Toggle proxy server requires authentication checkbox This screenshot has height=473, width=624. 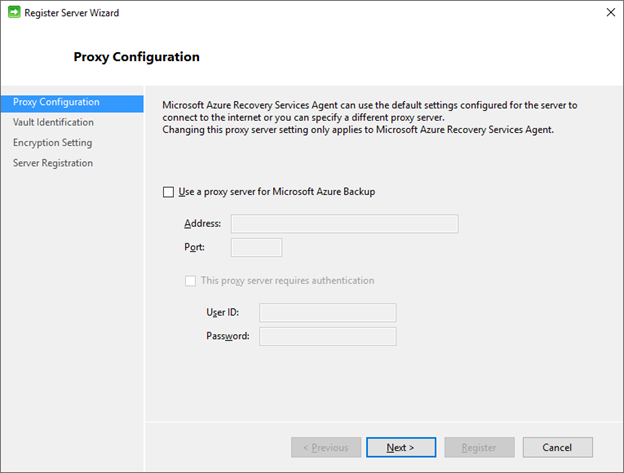point(191,281)
